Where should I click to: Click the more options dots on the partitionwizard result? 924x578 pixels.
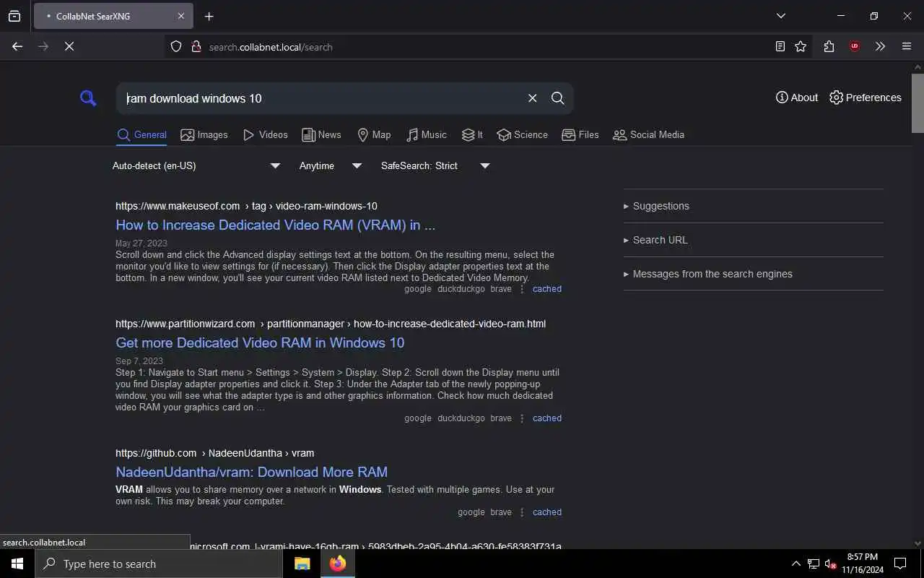tap(522, 418)
